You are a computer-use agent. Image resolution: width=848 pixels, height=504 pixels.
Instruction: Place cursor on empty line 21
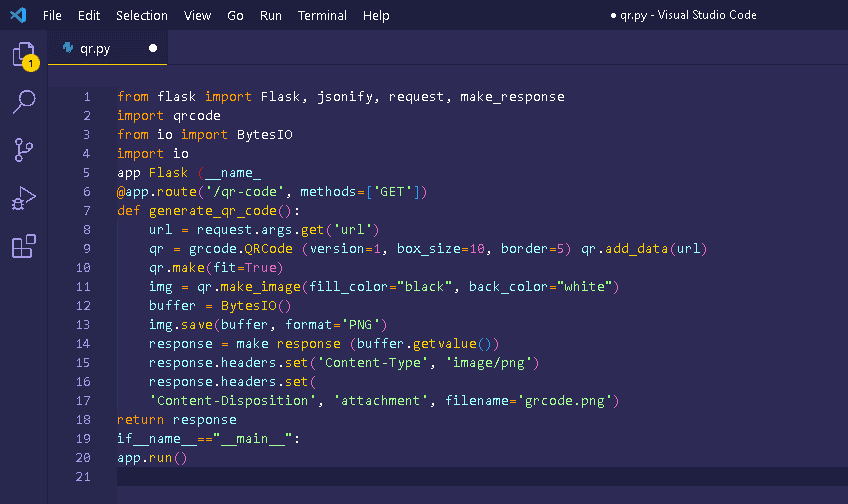(x=482, y=477)
